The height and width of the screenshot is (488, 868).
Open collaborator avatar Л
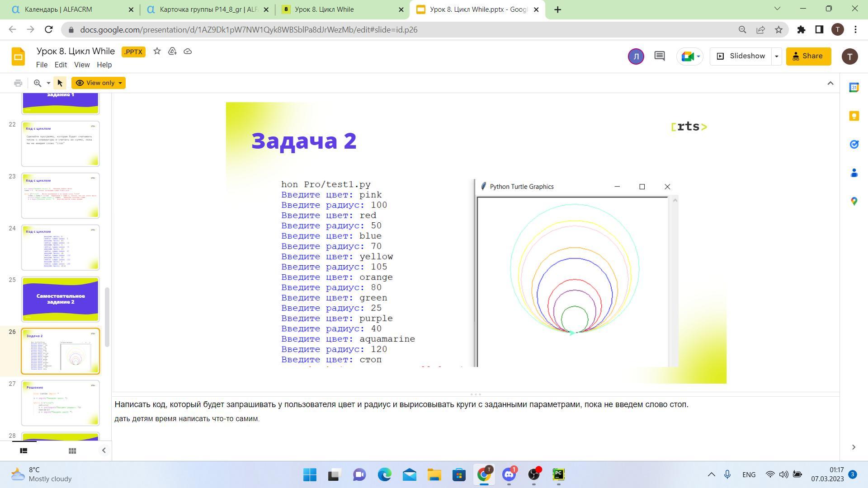click(636, 56)
